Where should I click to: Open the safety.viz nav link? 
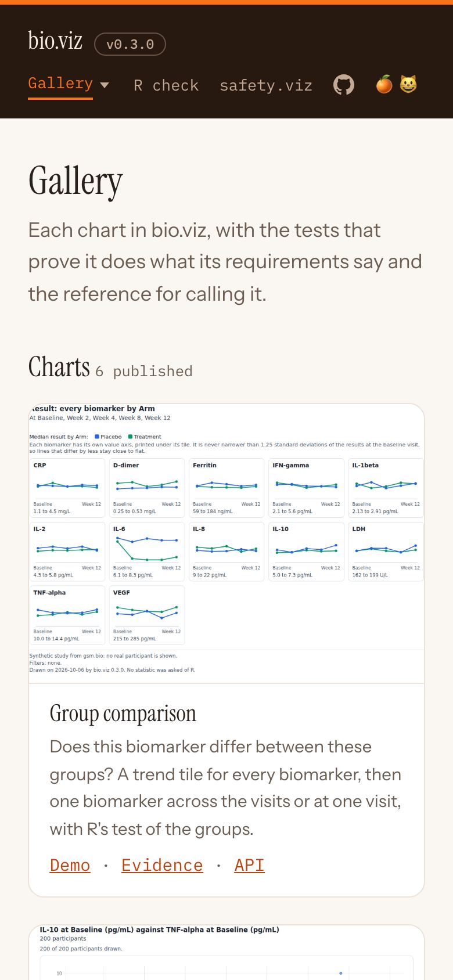click(x=266, y=85)
